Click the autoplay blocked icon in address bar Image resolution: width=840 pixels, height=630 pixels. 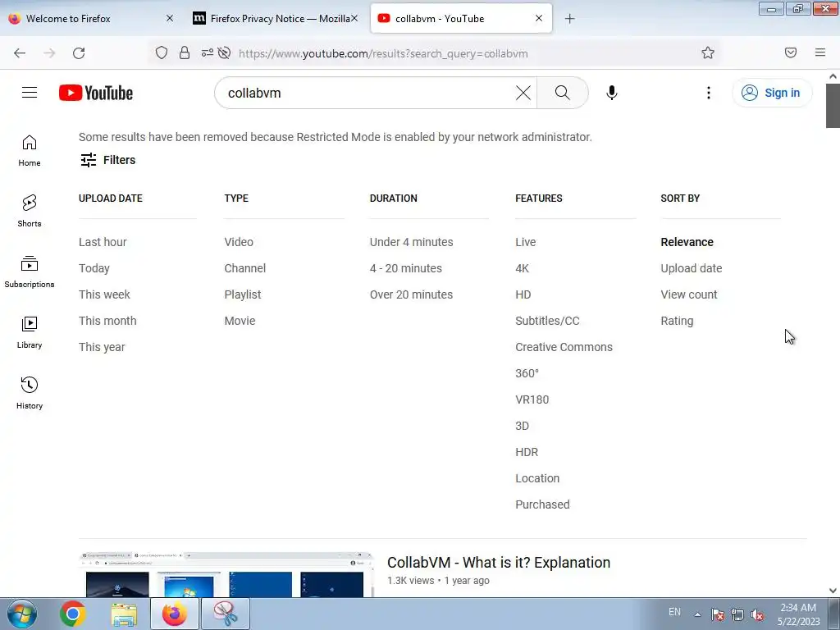(x=225, y=52)
